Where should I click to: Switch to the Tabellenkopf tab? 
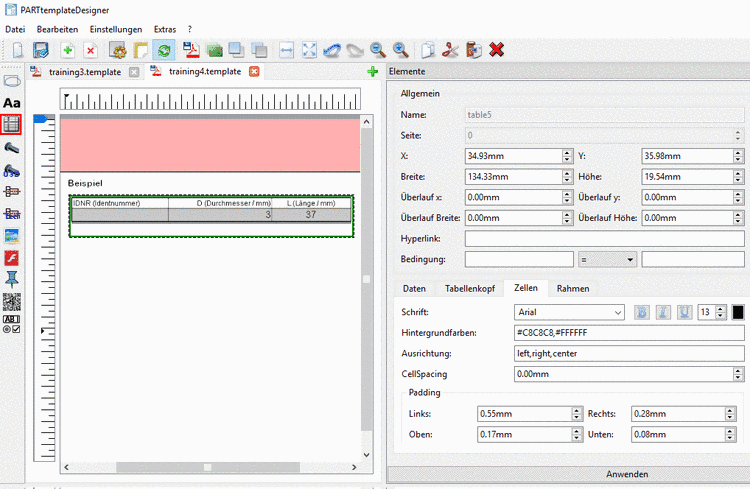tap(470, 289)
